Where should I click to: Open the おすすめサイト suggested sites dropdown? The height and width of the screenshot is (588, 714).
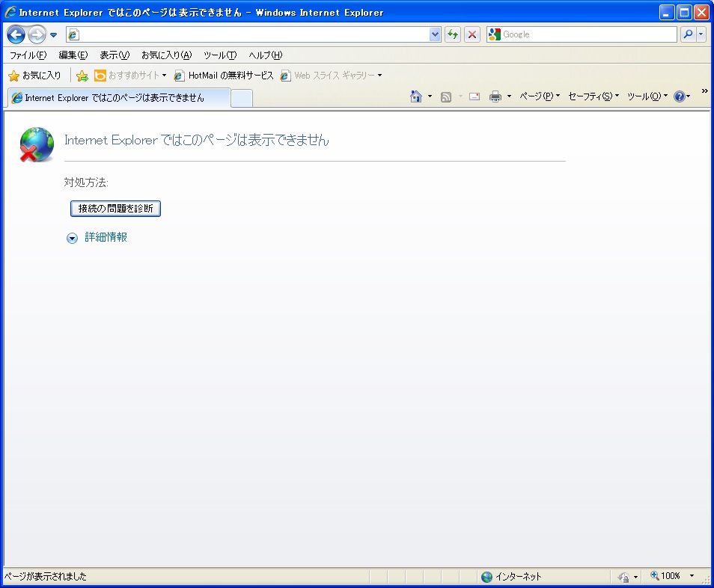(x=131, y=76)
